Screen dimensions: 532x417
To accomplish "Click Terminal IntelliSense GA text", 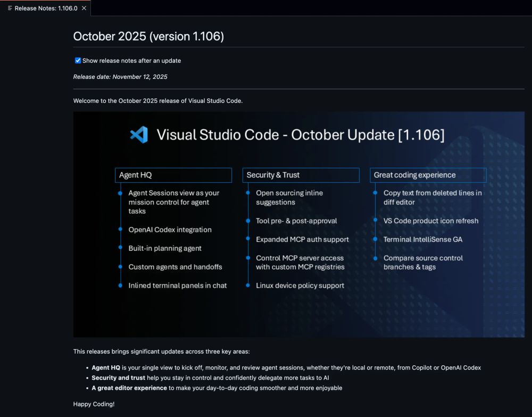I will tap(423, 240).
